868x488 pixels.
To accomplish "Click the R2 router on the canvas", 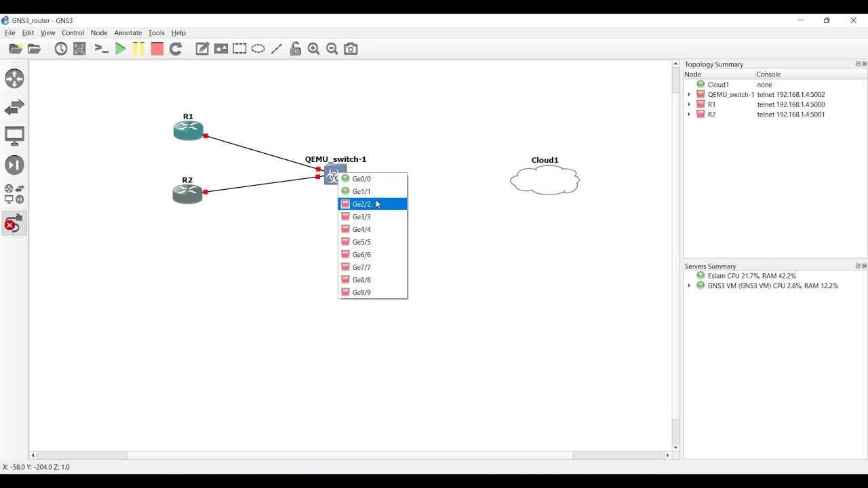I will click(188, 194).
